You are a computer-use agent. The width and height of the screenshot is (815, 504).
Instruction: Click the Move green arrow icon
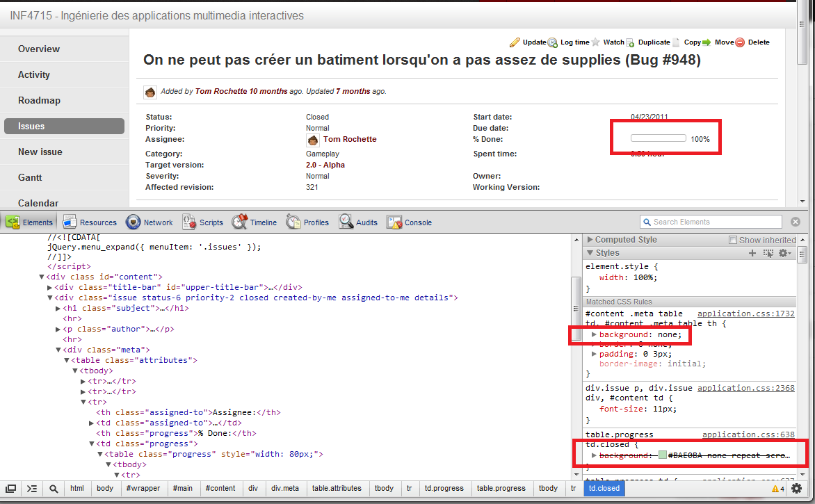point(707,42)
